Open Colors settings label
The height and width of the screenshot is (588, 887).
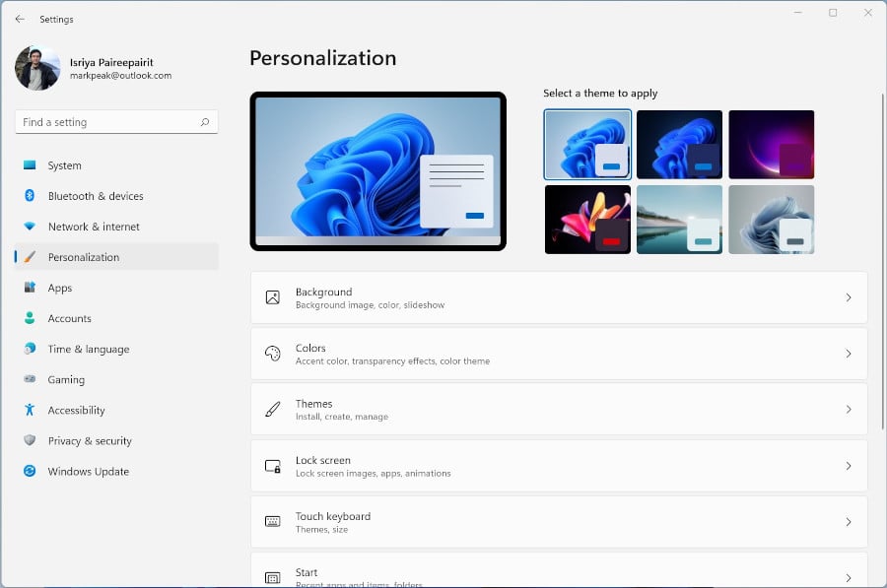(x=310, y=348)
